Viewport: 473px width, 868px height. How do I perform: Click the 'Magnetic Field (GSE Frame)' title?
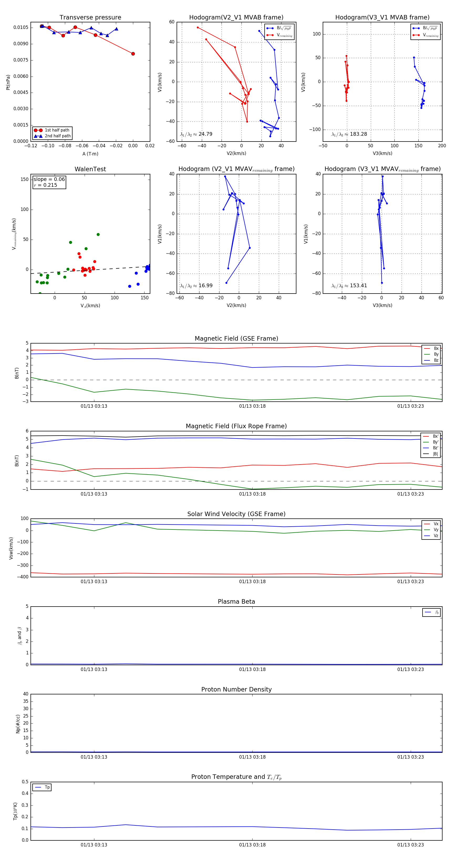(x=236, y=339)
